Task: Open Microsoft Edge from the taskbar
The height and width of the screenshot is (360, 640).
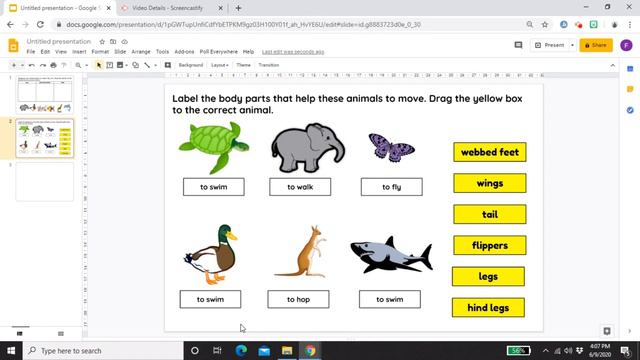Action: [241, 351]
